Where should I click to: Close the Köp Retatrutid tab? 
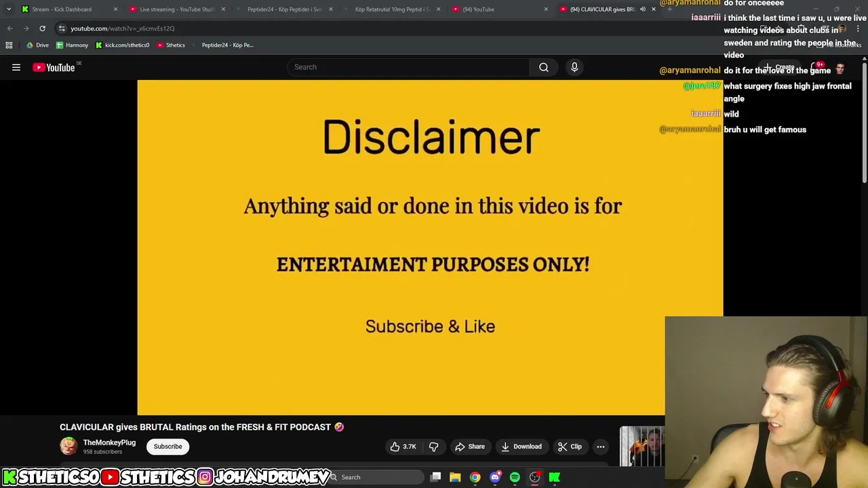(x=438, y=9)
